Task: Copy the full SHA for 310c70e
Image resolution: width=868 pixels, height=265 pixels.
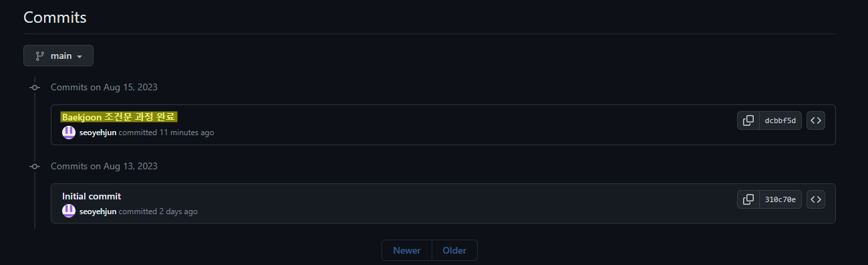Action: (x=748, y=199)
